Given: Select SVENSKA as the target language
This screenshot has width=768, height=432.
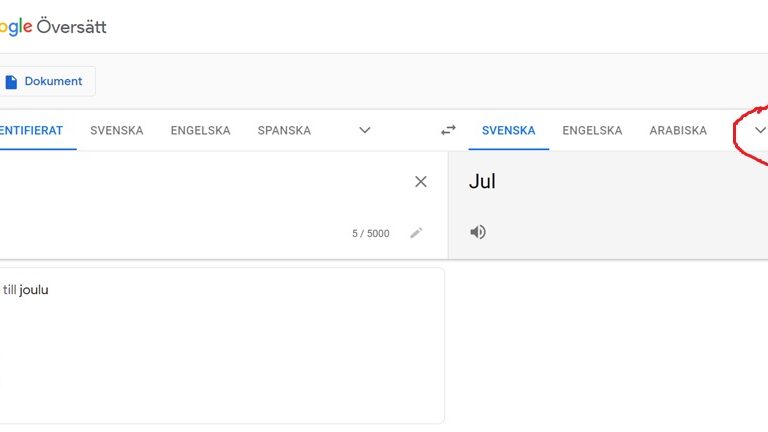Looking at the screenshot, I should point(508,131).
